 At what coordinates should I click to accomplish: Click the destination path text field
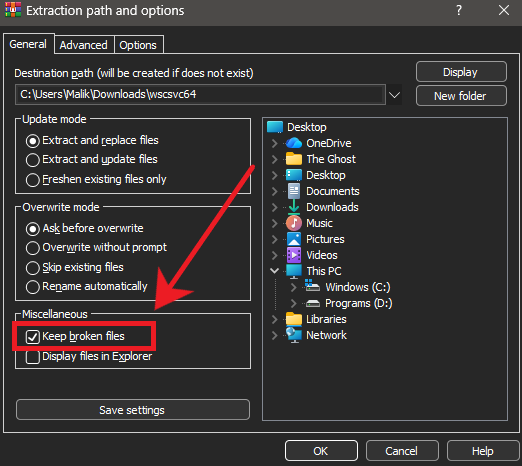pos(200,95)
